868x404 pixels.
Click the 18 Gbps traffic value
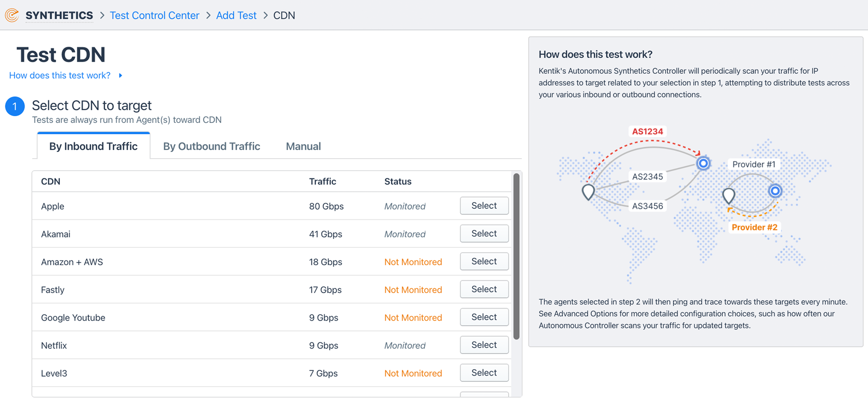[325, 262]
